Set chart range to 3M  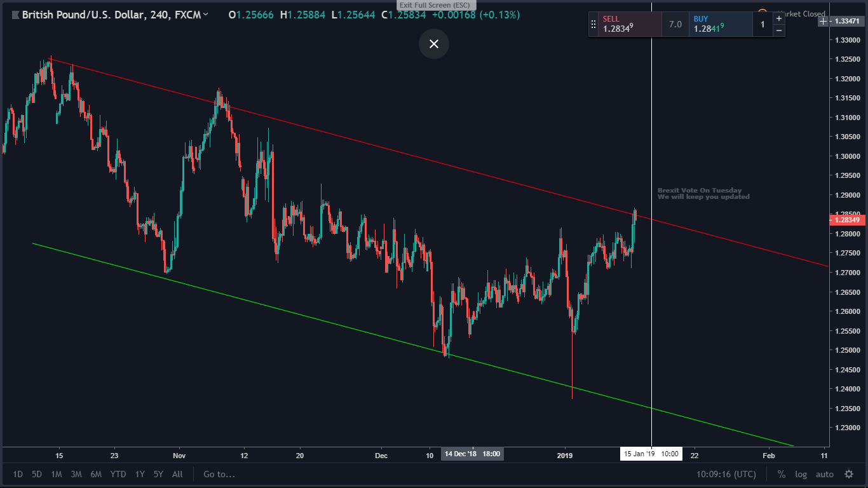coord(76,474)
